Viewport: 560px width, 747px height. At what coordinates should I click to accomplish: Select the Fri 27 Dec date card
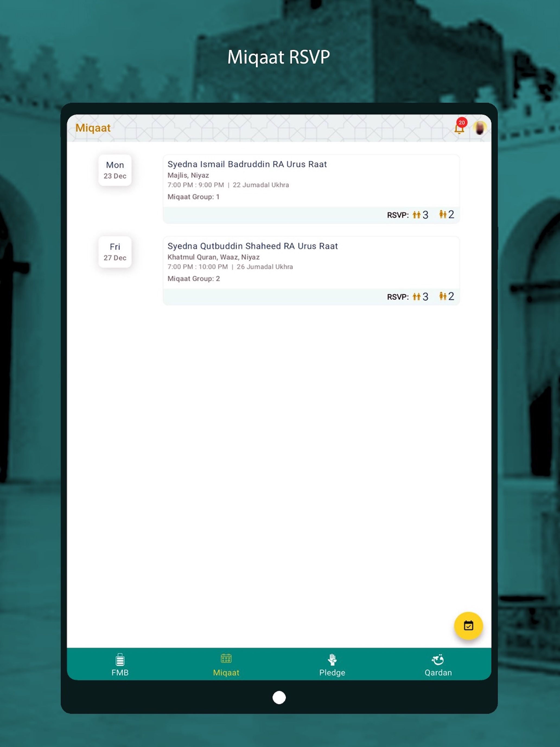(115, 252)
